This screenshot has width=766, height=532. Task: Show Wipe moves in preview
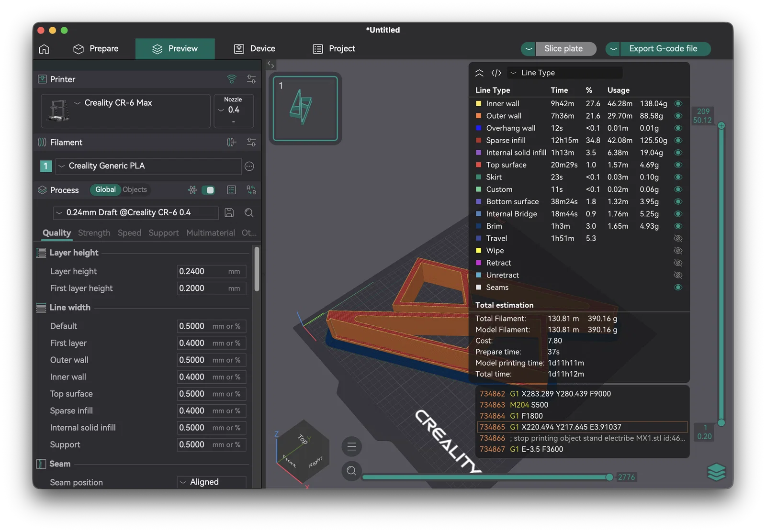point(678,251)
